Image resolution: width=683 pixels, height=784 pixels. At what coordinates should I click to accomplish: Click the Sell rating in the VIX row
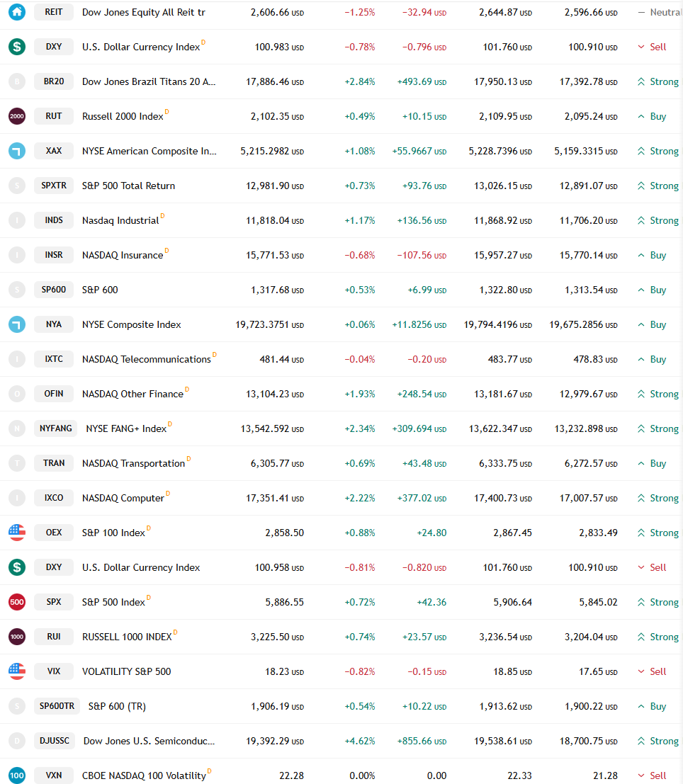[652, 671]
